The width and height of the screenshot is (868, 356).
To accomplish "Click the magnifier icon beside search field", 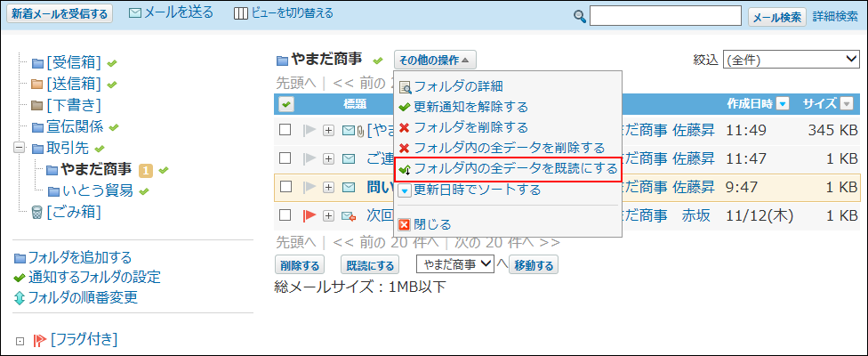I will tap(580, 17).
